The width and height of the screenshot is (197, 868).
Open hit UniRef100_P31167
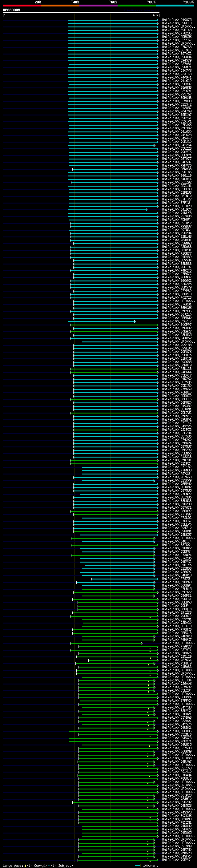[177, 40]
